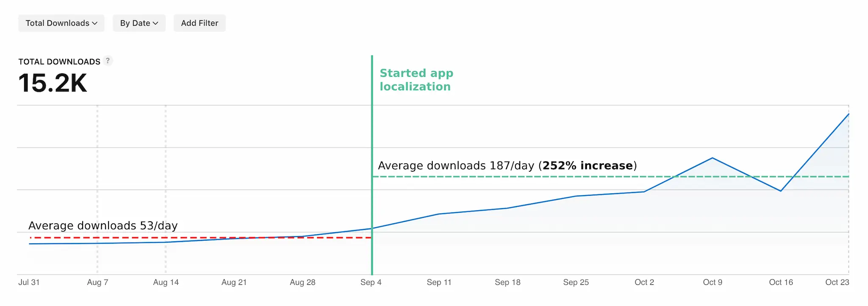The image size is (868, 306).
Task: Click the Add Filter button
Action: tap(199, 23)
